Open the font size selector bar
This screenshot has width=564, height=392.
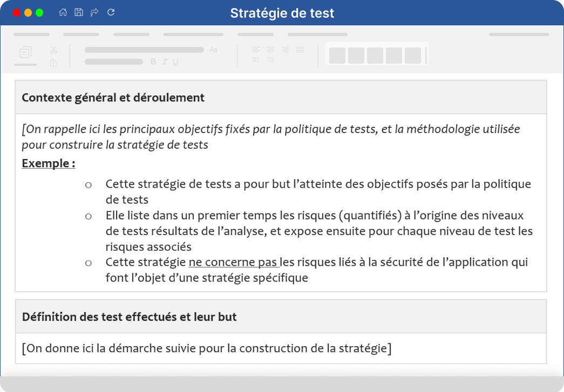coord(114,62)
